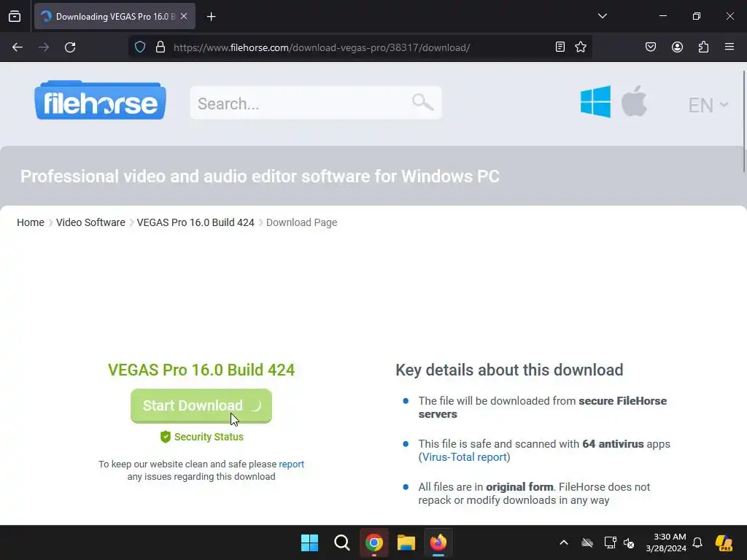Toggle reader view icon
747x560 pixels.
click(x=560, y=47)
